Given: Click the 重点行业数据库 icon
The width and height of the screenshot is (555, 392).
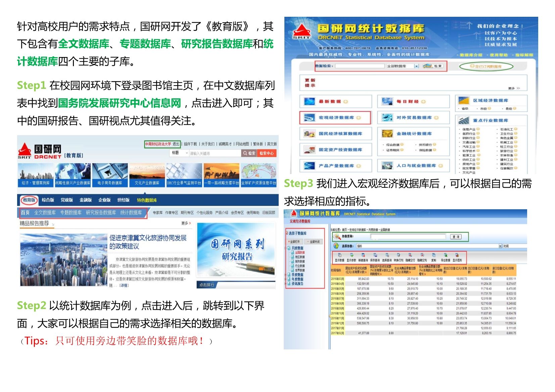Looking at the screenshot, I should [x=464, y=120].
